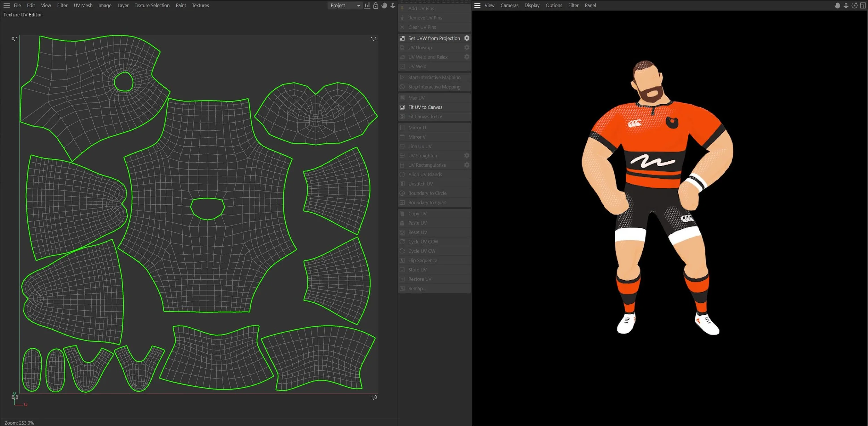Click the 3D viewport orbit rotate icon
The height and width of the screenshot is (426, 868).
click(x=854, y=6)
